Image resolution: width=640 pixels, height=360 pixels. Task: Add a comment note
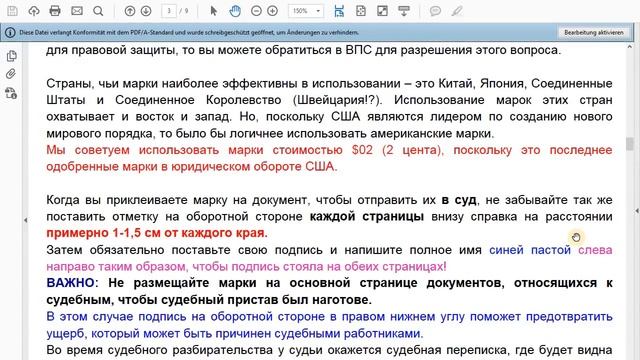[x=435, y=11]
